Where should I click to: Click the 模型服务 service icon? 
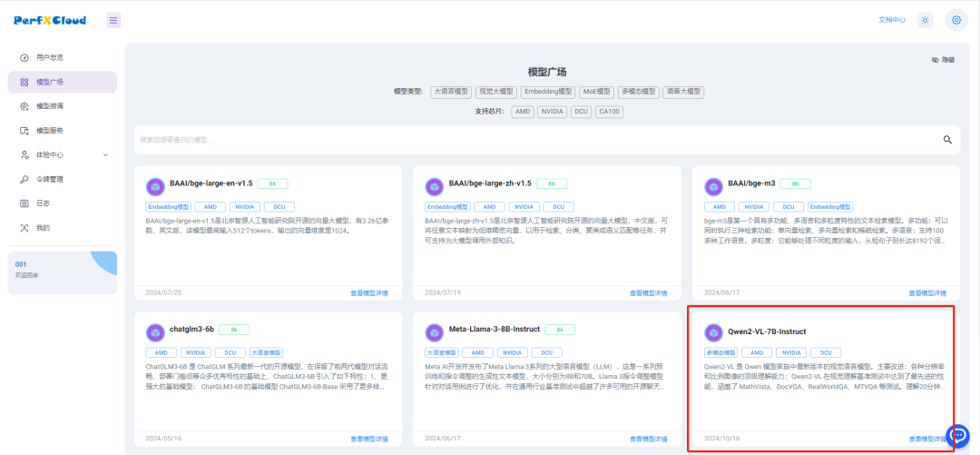tap(24, 131)
